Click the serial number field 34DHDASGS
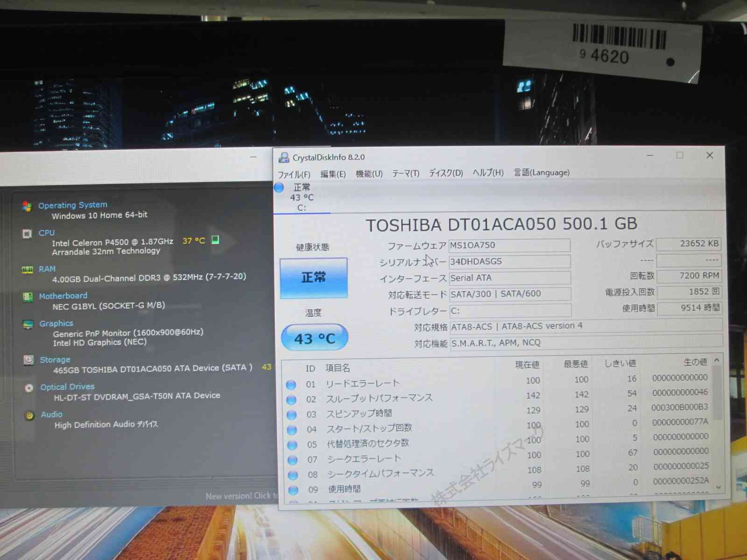This screenshot has width=747, height=560. coord(509,262)
